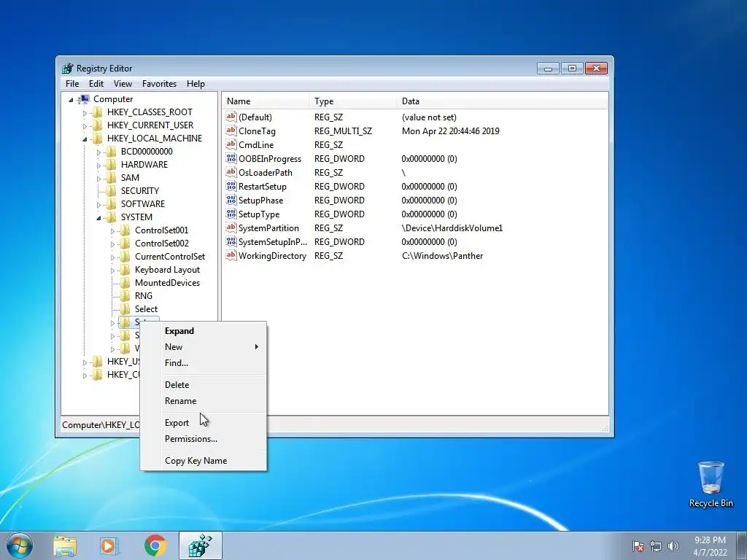Collapse the Computer root node

(71, 99)
